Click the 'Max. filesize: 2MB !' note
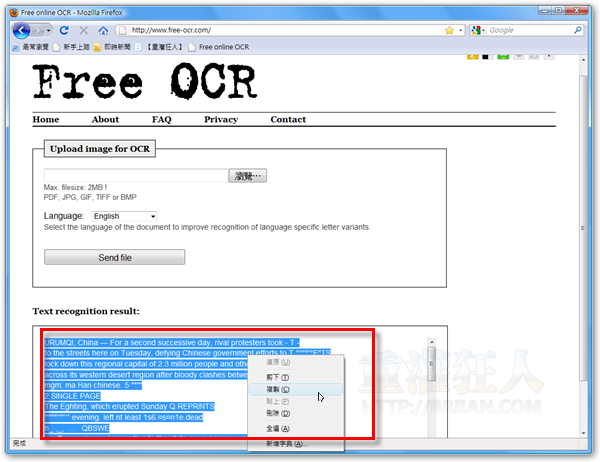The height and width of the screenshot is (462, 600). (75, 187)
